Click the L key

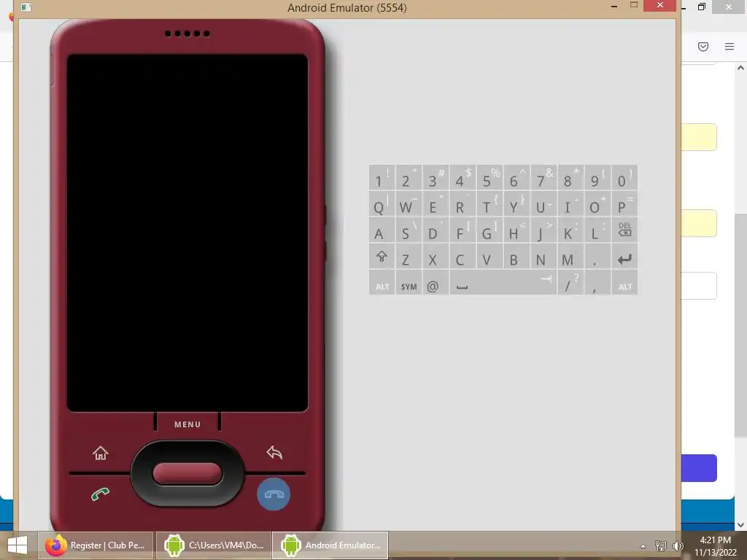point(597,230)
